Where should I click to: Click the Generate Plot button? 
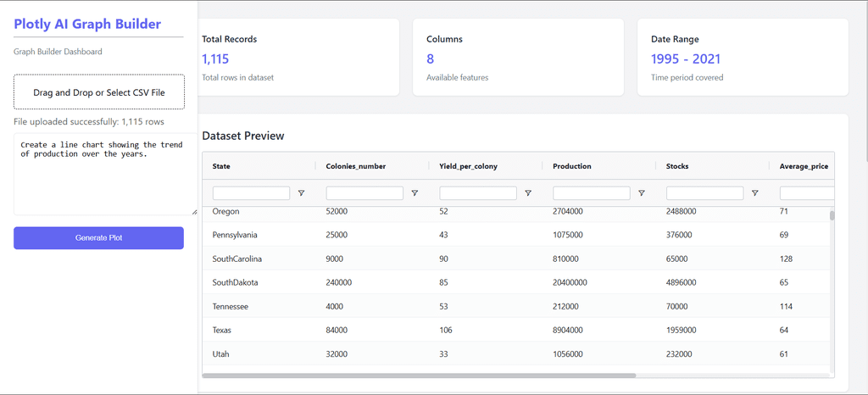tap(98, 238)
